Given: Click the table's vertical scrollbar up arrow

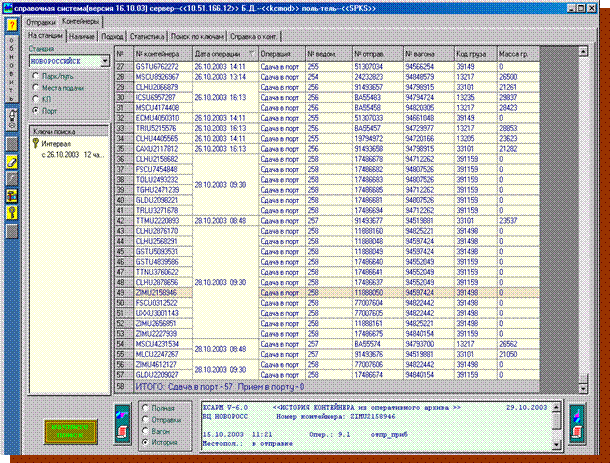Looking at the screenshot, I should [583, 51].
